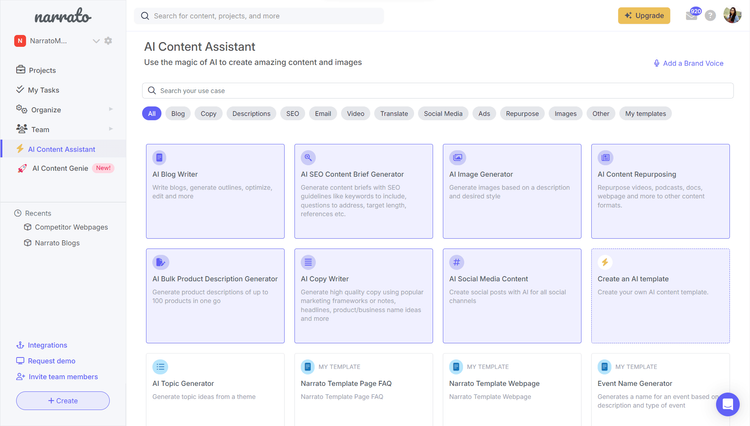Viewport: 750px width, 426px height.
Task: Click the Narrato logo
Action: (x=63, y=17)
